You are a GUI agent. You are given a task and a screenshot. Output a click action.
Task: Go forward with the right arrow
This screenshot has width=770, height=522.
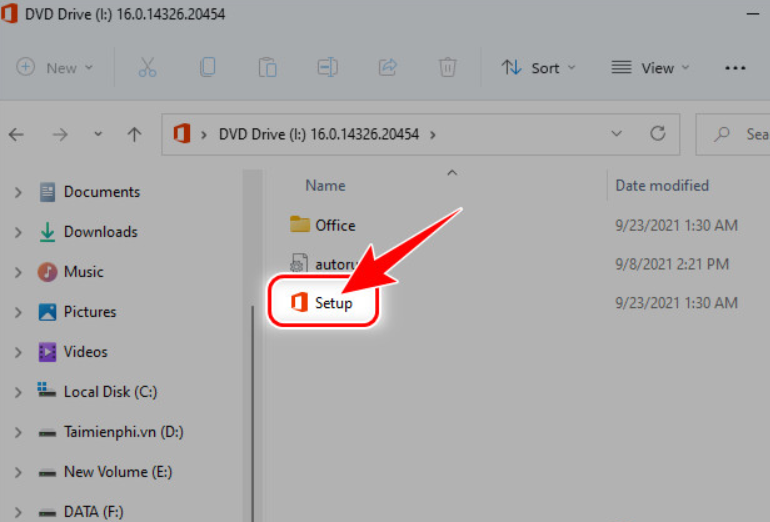coord(60,134)
